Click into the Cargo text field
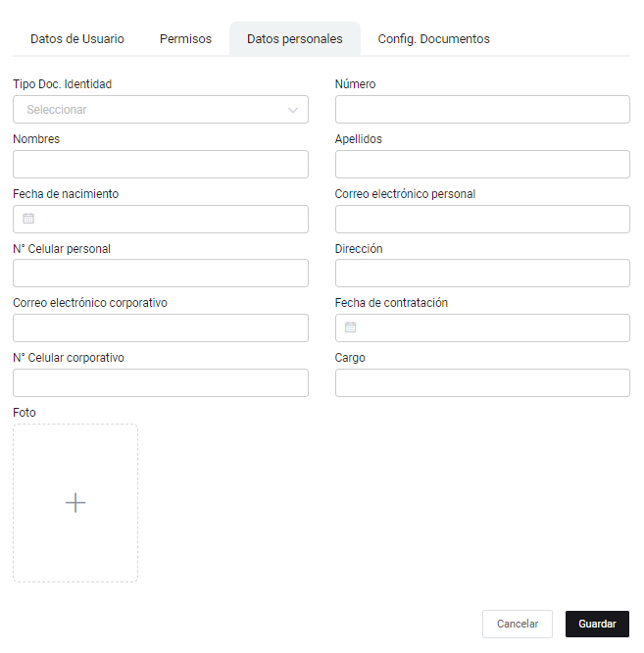Screen dimensions: 644x653 [x=482, y=383]
